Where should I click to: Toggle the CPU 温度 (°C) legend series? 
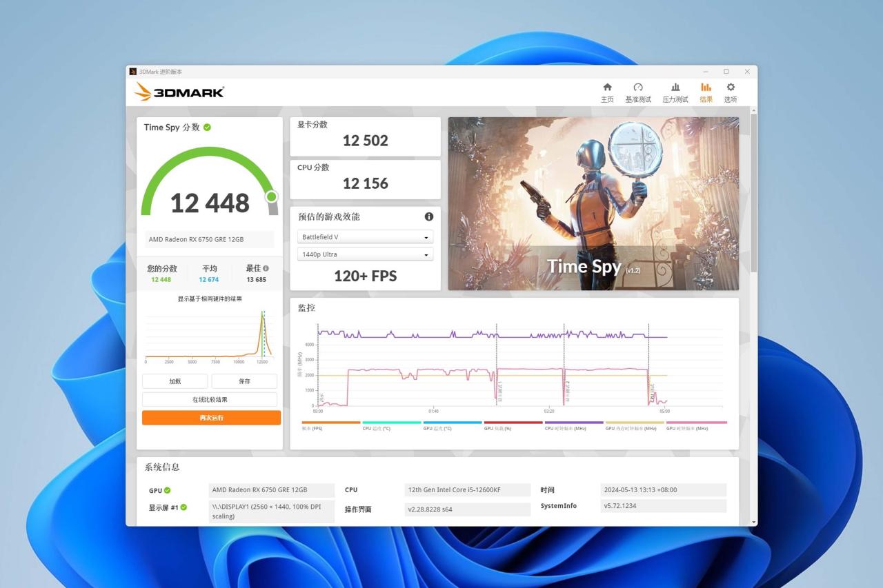tap(392, 426)
